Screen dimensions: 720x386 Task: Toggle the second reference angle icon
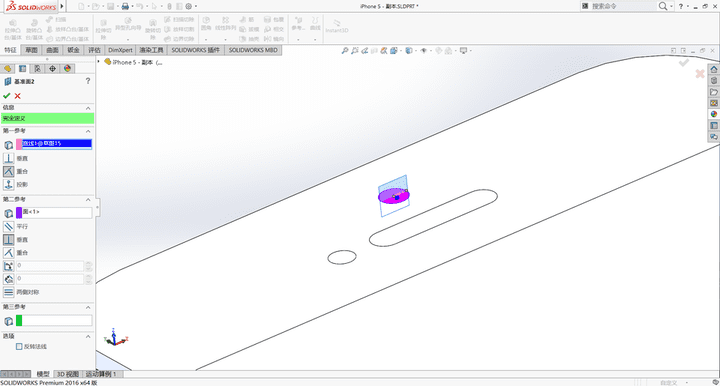pos(8,266)
